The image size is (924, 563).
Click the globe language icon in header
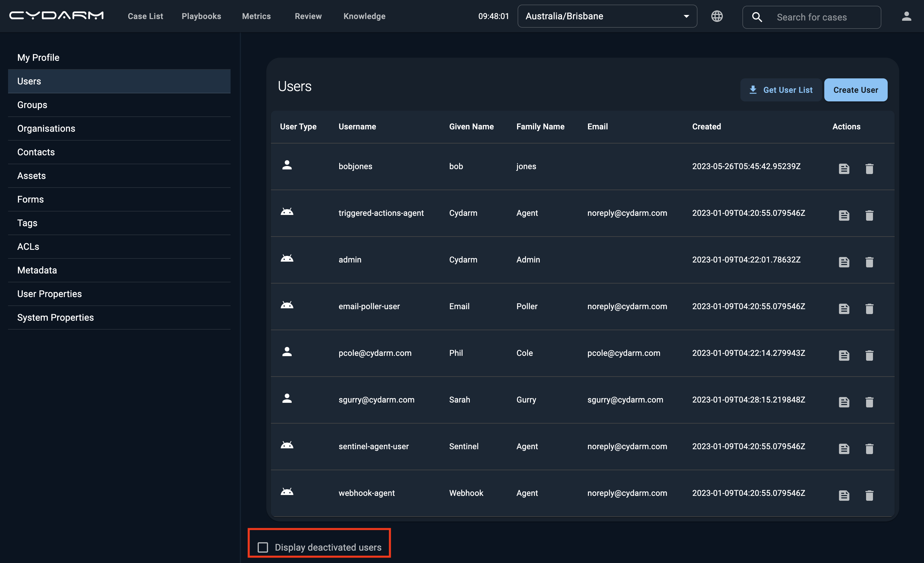pos(716,16)
